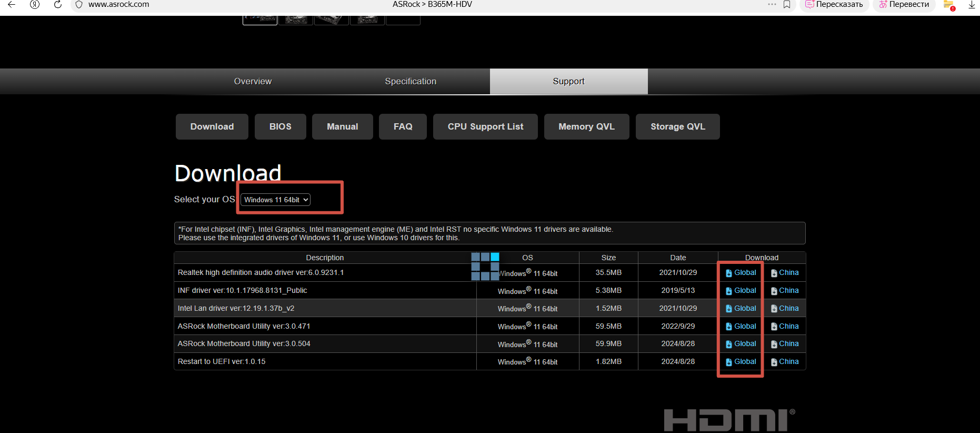Click the 59.5MB size cell
Screen dimensions: 980x433
[608, 326]
